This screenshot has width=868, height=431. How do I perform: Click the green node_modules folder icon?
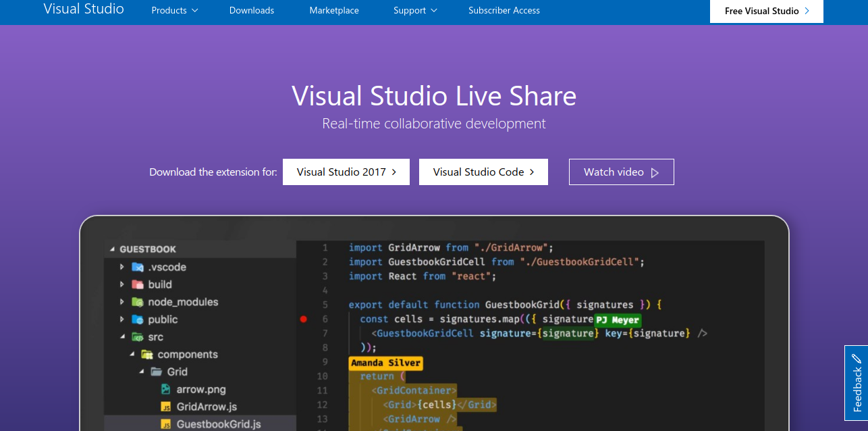[138, 302]
